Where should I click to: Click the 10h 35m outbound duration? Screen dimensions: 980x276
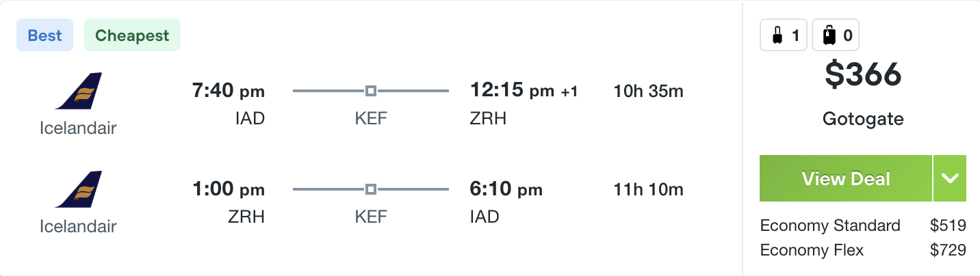pyautogui.click(x=649, y=91)
